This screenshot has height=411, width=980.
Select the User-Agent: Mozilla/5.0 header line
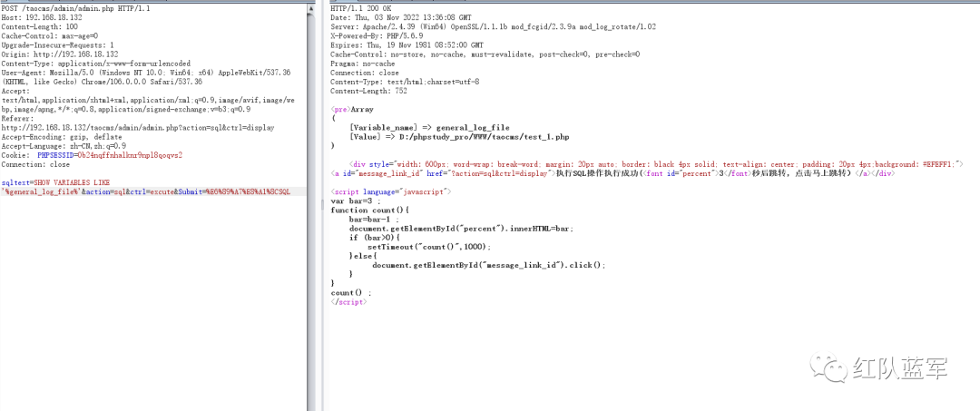pos(145,73)
